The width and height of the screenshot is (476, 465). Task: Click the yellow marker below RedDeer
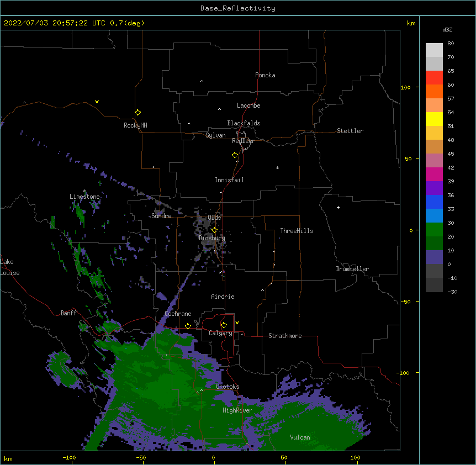click(x=235, y=155)
